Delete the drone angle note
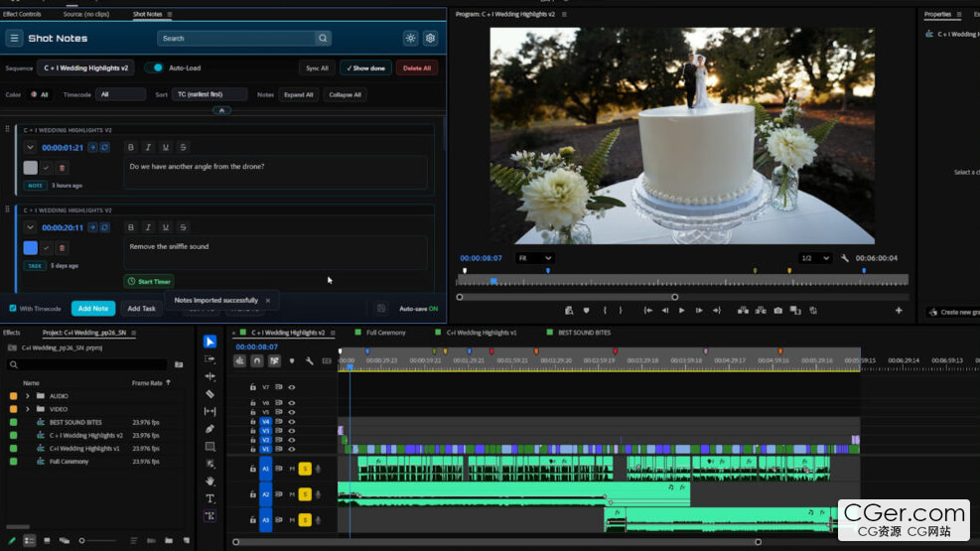Screen dimensions: 980x551 [62, 168]
